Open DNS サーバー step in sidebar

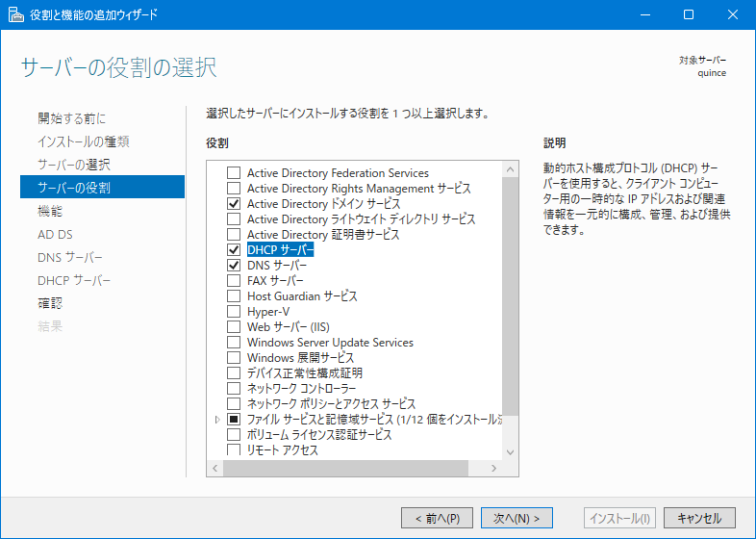click(x=70, y=257)
